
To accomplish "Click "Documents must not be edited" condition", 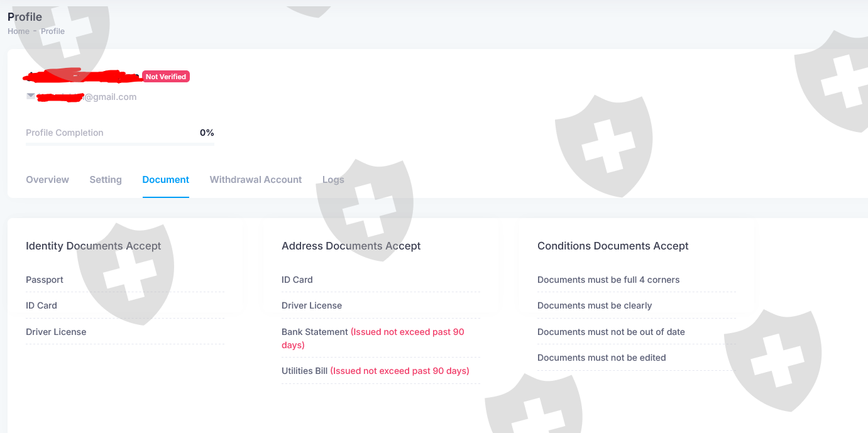I will [x=602, y=358].
